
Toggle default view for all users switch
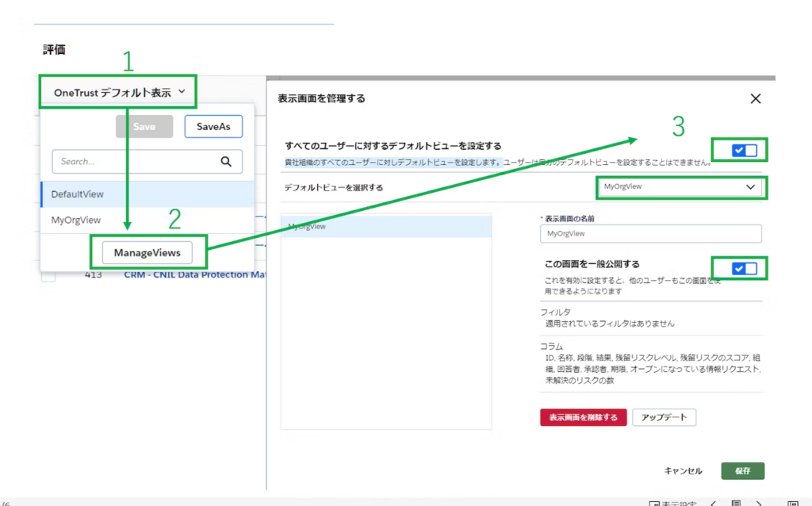744,150
